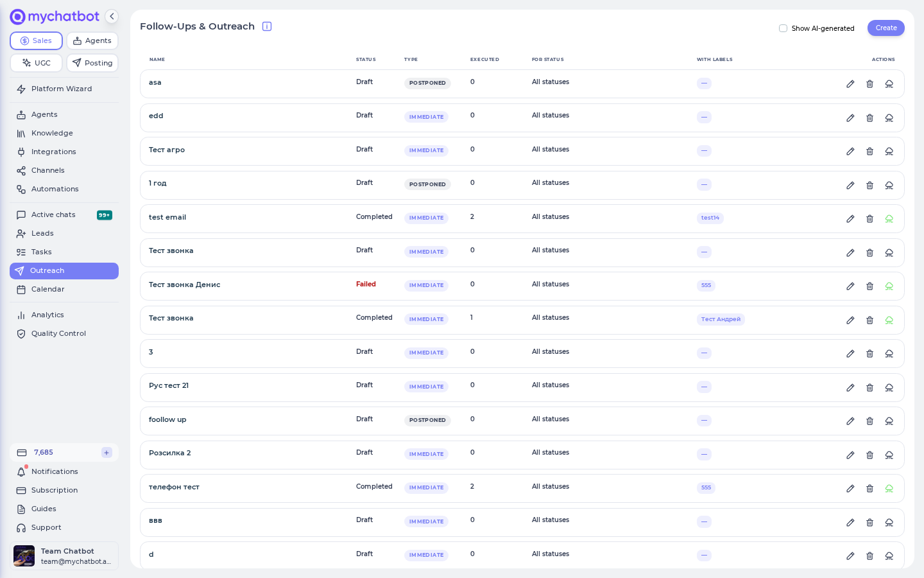Open chat icon for Тест агро row
Screen dimensions: 924x578
click(x=889, y=152)
